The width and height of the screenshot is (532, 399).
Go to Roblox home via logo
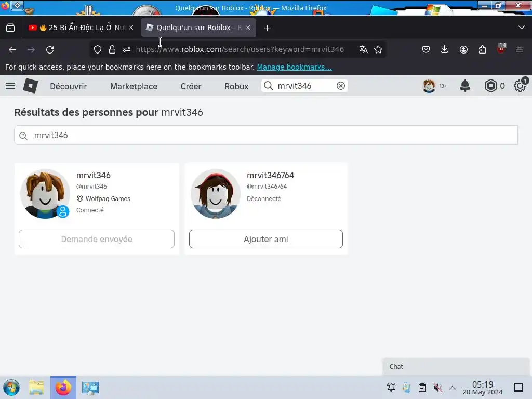click(31, 86)
